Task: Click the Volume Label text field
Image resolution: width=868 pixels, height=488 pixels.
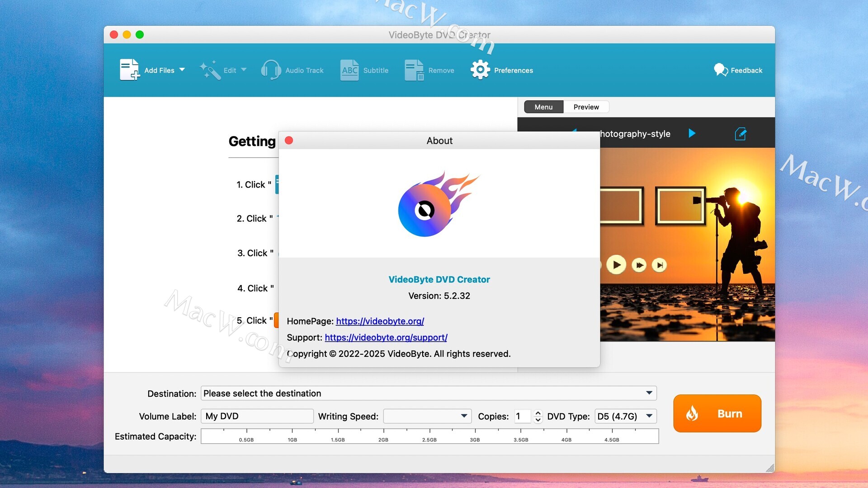Action: (257, 416)
